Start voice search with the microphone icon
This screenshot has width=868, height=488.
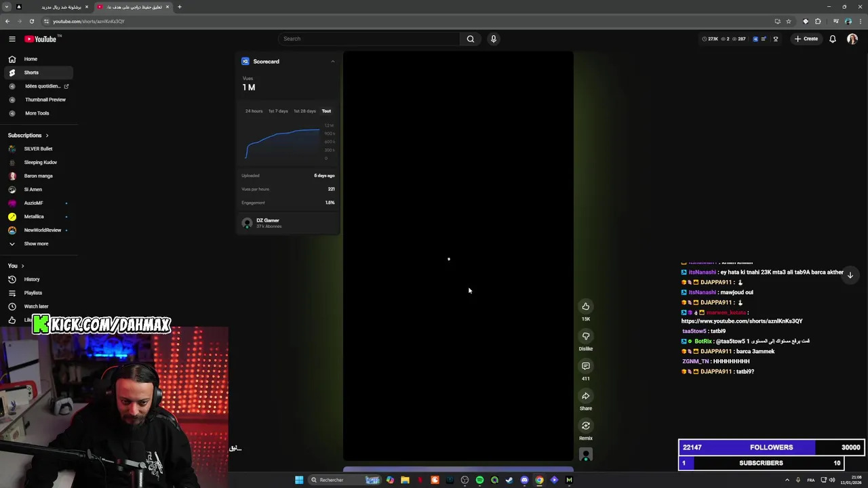point(494,39)
